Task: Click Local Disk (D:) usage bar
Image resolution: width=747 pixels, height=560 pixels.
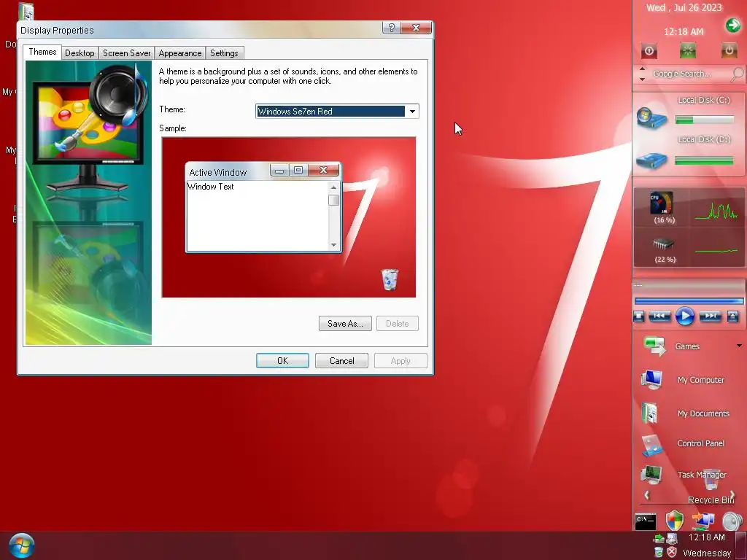Action: 705,161
